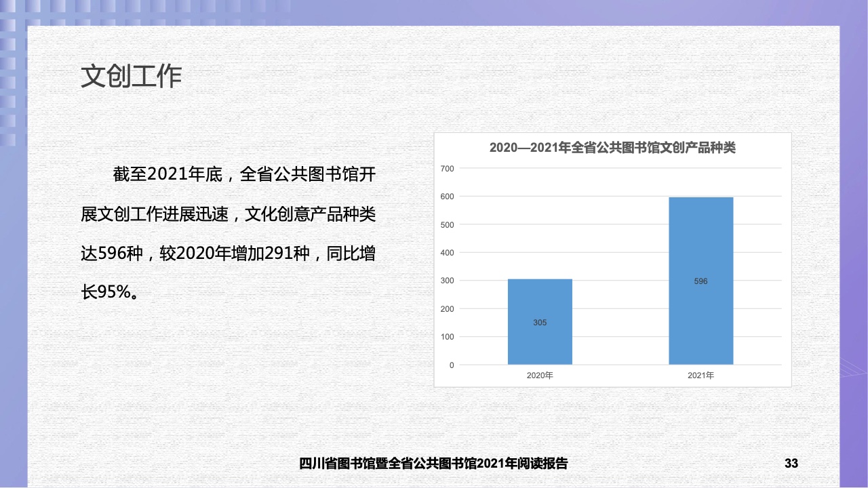
Task: Select the 400 y-axis tick label
Action: coord(447,253)
